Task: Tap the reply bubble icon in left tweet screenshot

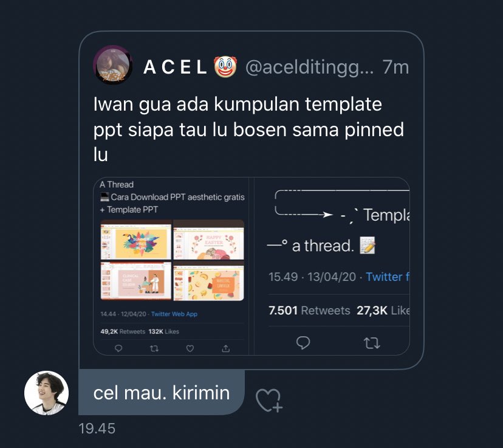Action: (118, 348)
